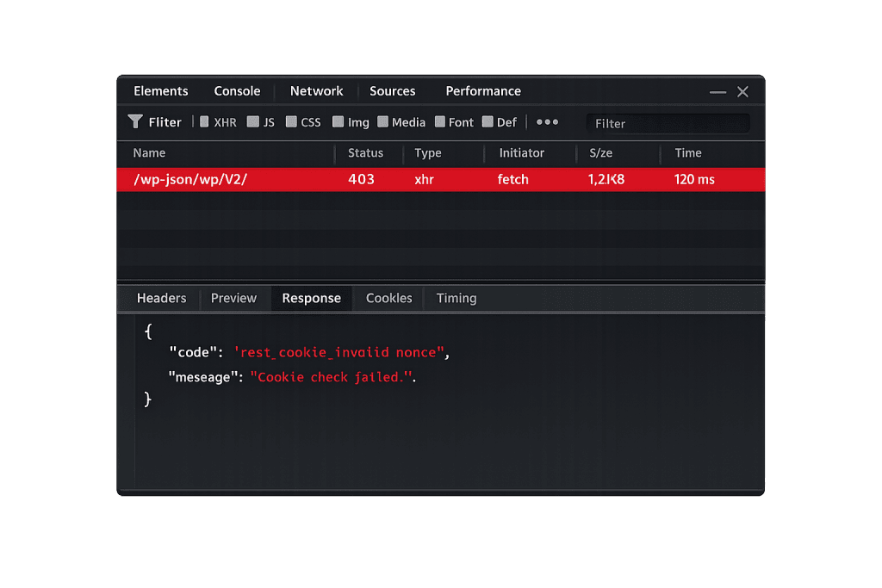Sort by the Size column header

click(x=600, y=153)
